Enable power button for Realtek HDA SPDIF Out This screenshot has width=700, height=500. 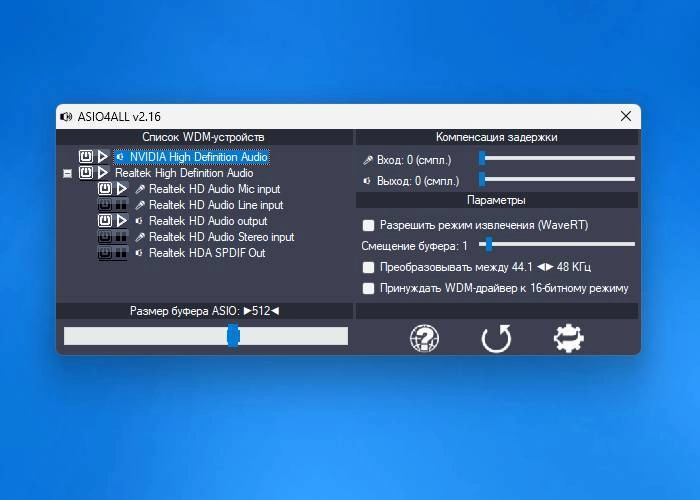point(105,253)
